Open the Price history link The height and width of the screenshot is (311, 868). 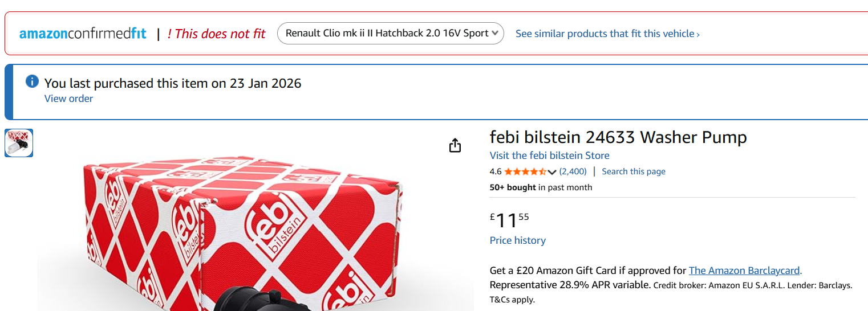click(x=517, y=240)
